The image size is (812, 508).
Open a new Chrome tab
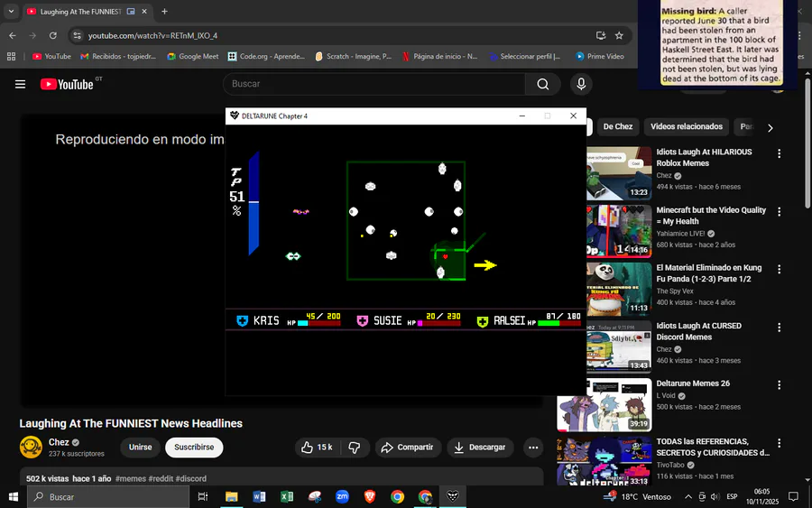click(164, 12)
